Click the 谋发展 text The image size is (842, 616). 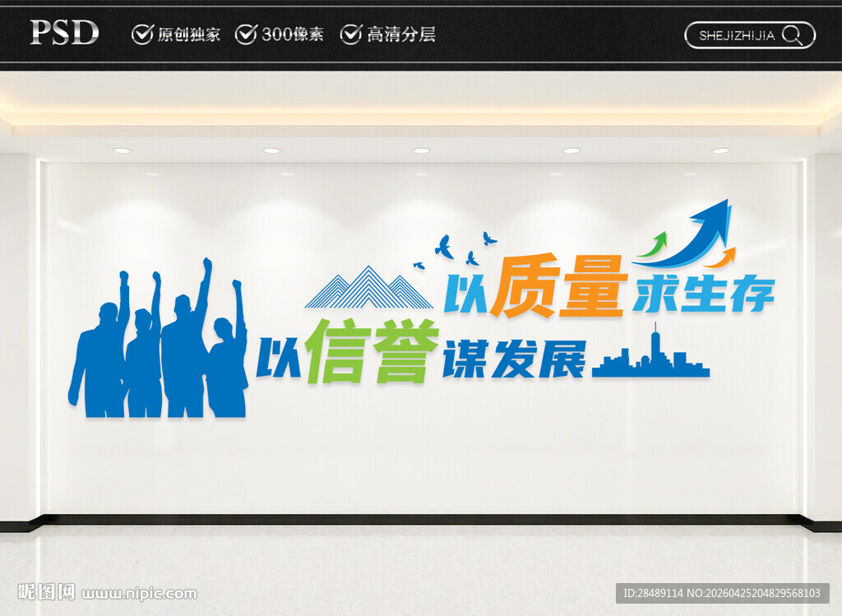click(514, 359)
